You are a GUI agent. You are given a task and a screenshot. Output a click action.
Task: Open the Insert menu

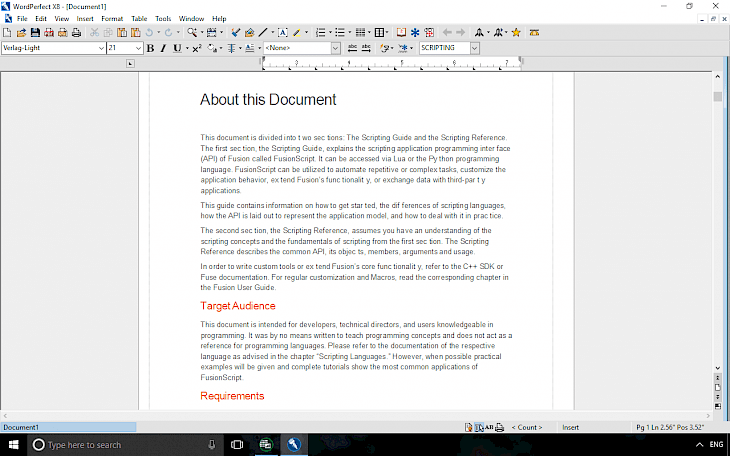click(x=85, y=19)
